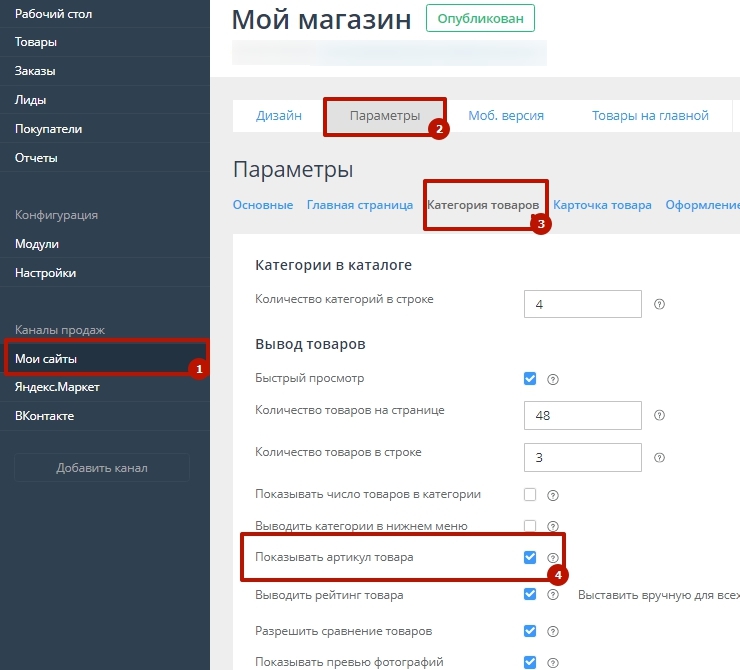The width and height of the screenshot is (740, 670).
Task: Go to Карточка товара settings section
Action: point(602,205)
